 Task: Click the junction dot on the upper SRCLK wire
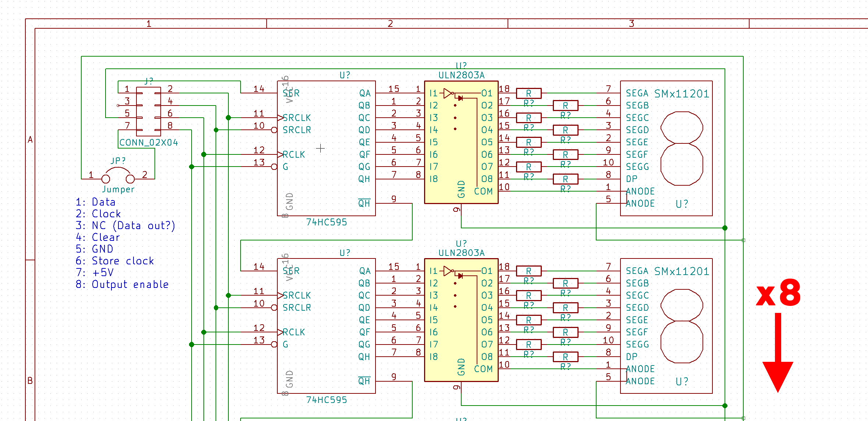(228, 118)
